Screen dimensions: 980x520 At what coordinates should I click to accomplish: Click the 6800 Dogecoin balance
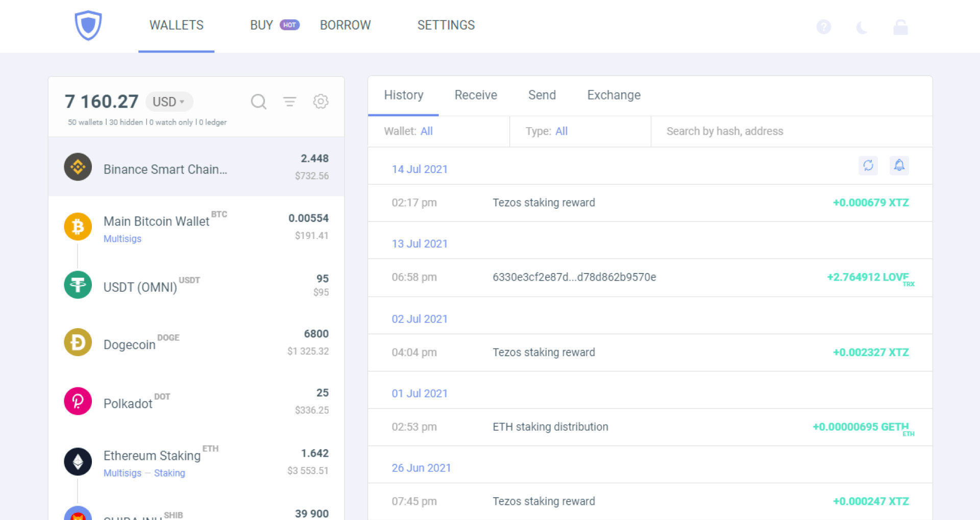click(x=316, y=334)
